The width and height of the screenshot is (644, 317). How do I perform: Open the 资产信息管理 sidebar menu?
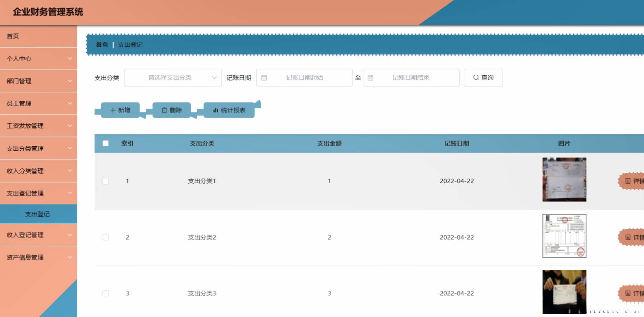(39, 257)
